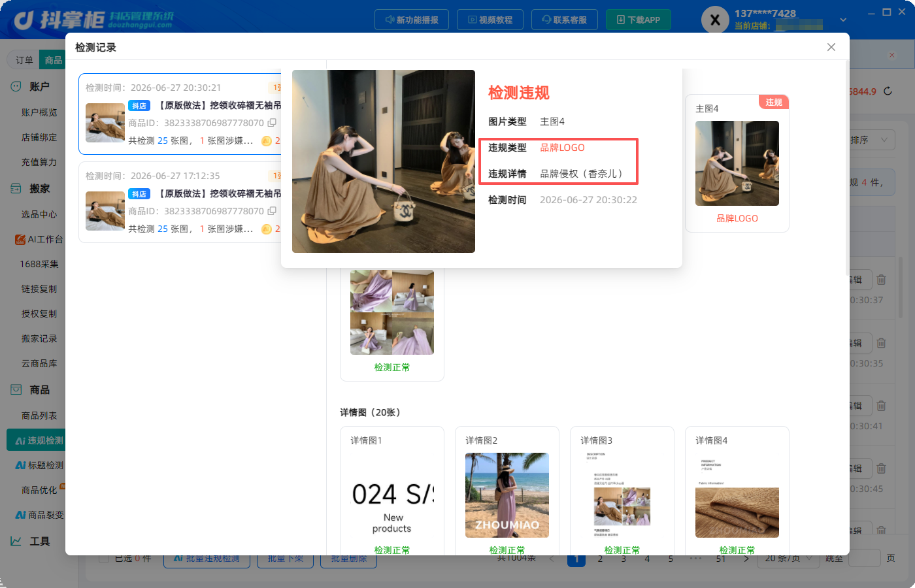Click 搬家记录 in sidebar
The image size is (915, 588).
coord(39,338)
